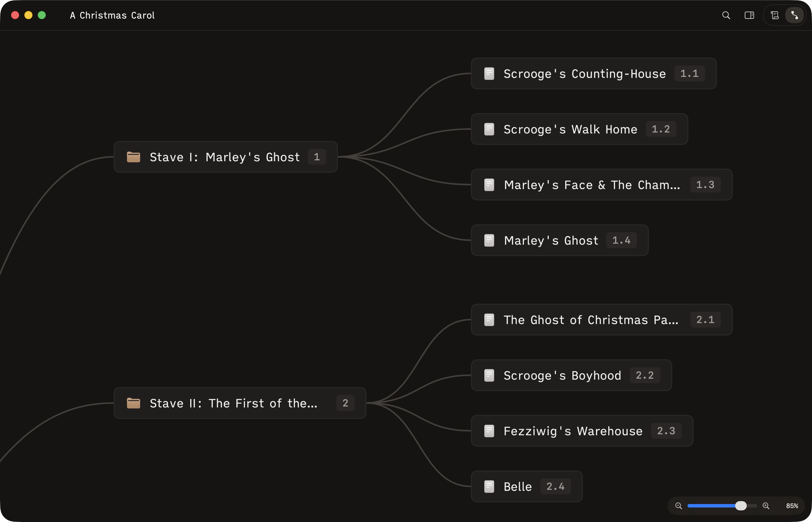Select the graph tab in the view switcher
812x522 pixels.
(795, 15)
